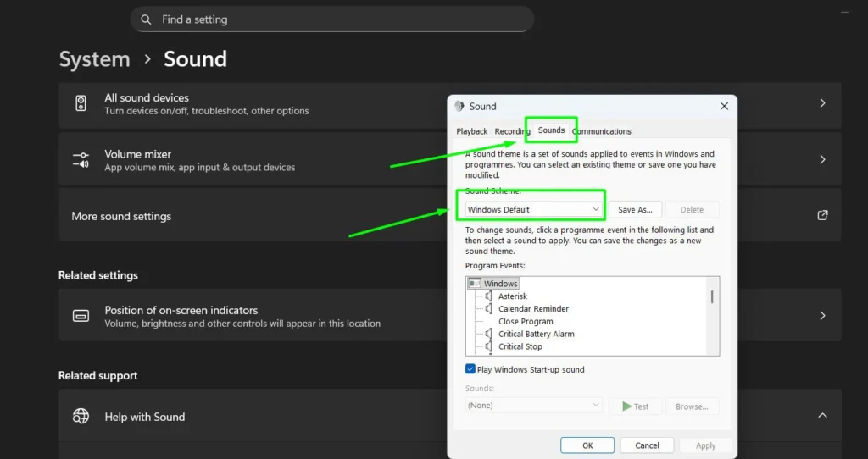Switch to the Communications tab
868x459 pixels.
(x=602, y=131)
